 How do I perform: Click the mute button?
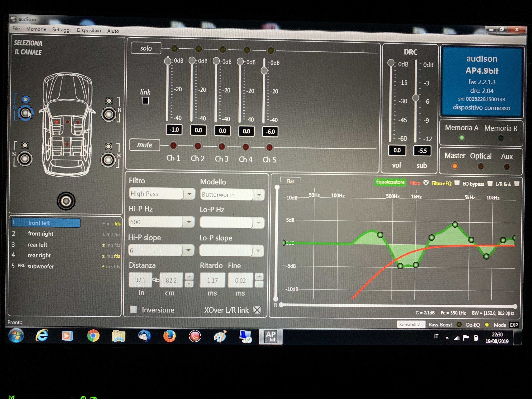click(x=144, y=145)
